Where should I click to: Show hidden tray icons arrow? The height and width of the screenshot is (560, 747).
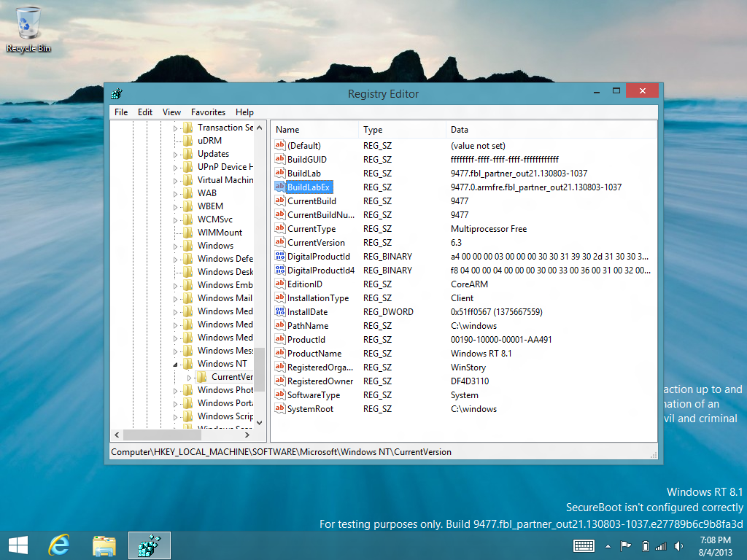608,546
